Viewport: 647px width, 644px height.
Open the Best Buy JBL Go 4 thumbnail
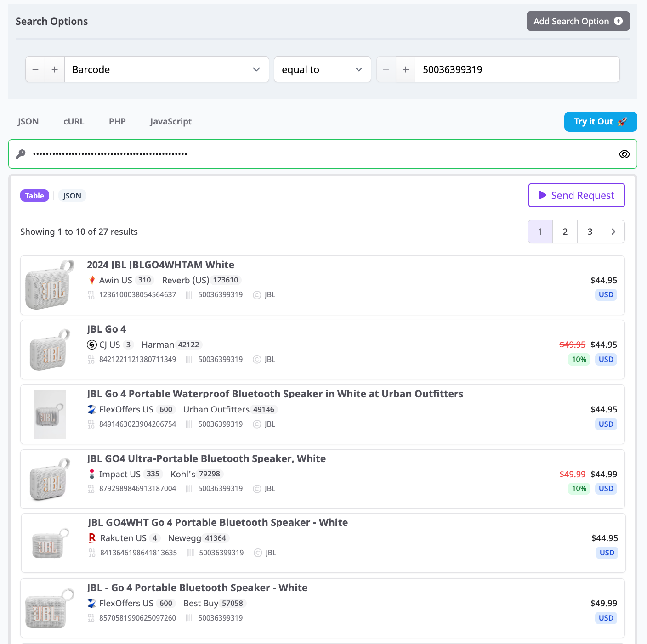(50, 608)
